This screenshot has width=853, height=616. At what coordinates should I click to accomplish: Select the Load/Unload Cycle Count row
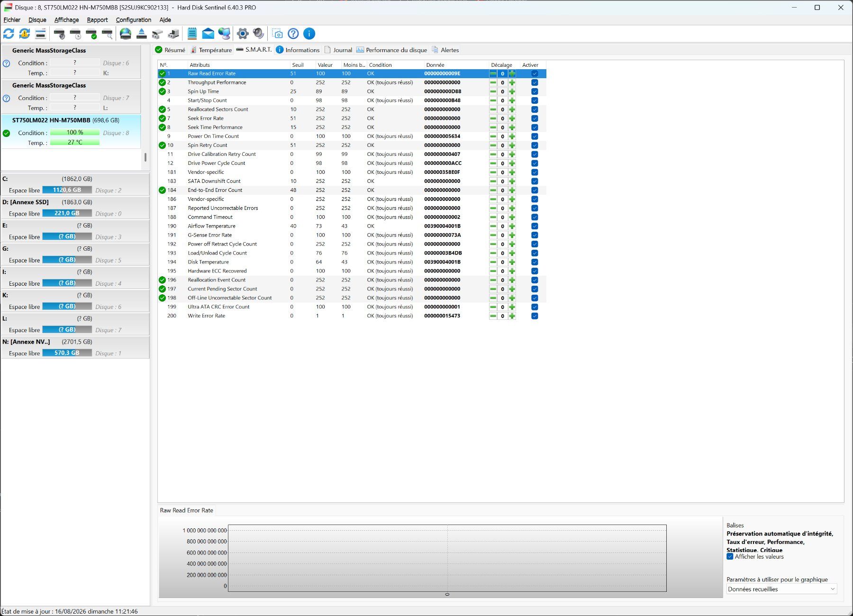pyautogui.click(x=352, y=253)
